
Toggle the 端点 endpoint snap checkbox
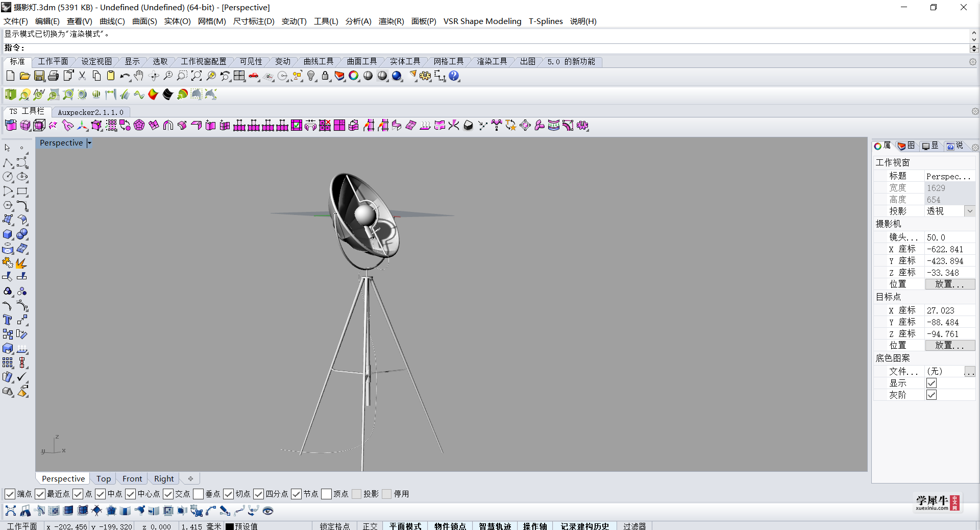10,494
